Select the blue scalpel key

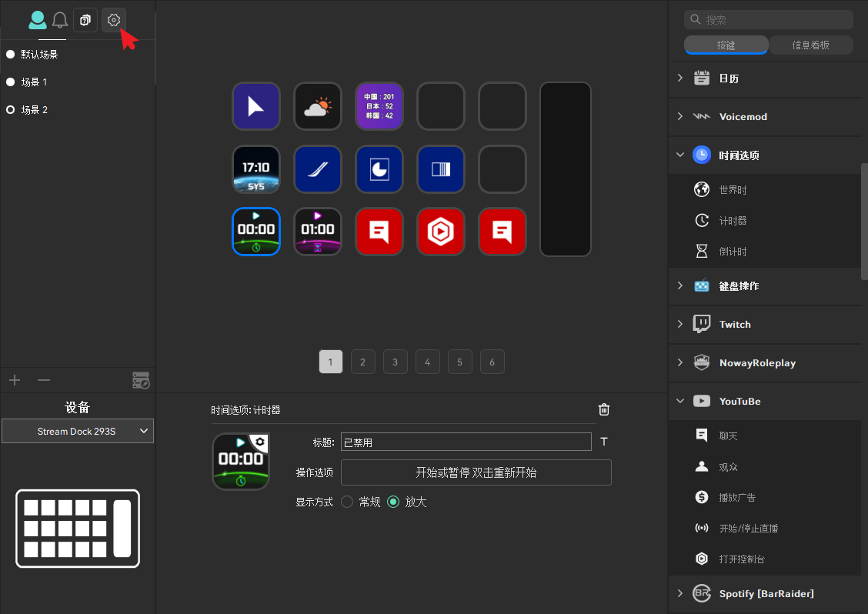click(318, 169)
